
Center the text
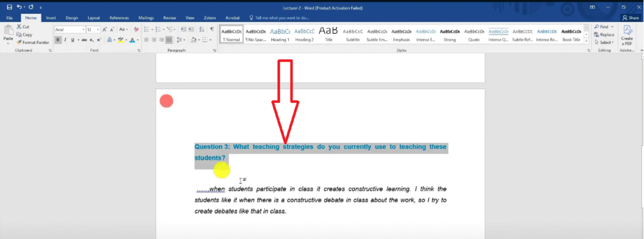pyautogui.click(x=154, y=40)
